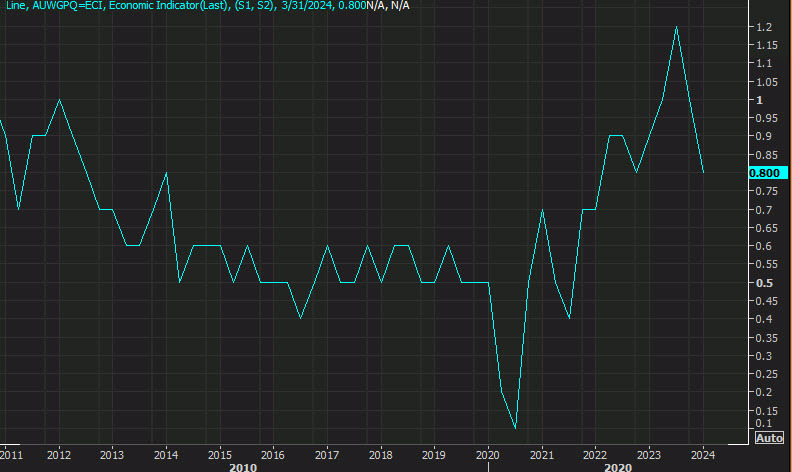
Task: Click the 2022 x-axis label
Action: (x=595, y=455)
